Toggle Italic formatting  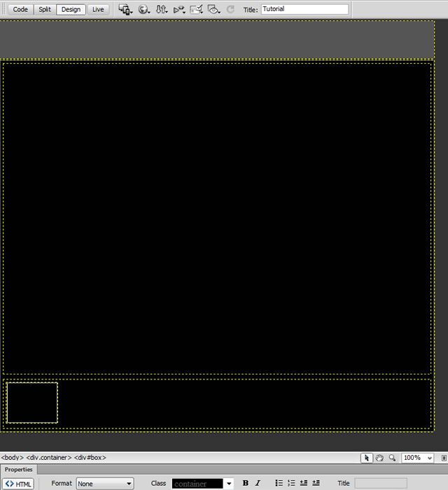258,483
